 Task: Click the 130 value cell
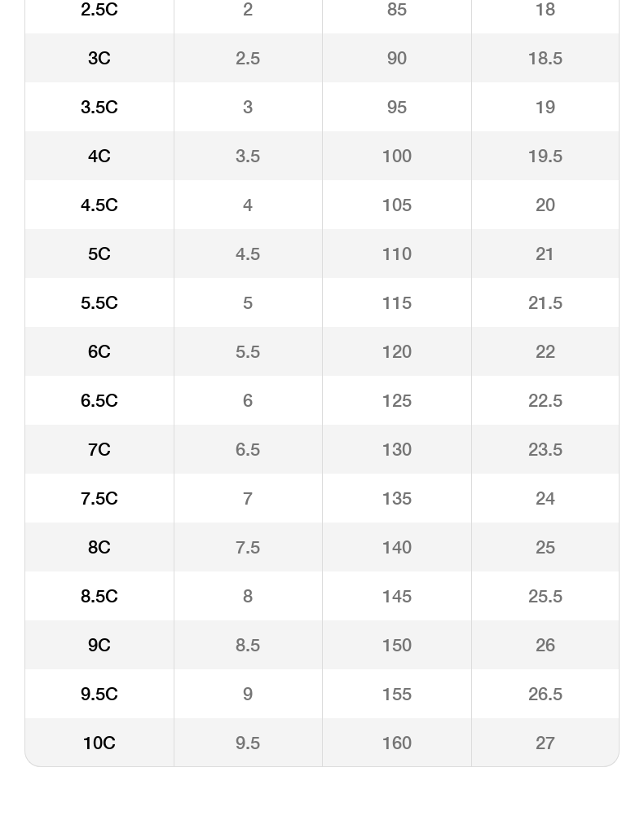tap(396, 450)
